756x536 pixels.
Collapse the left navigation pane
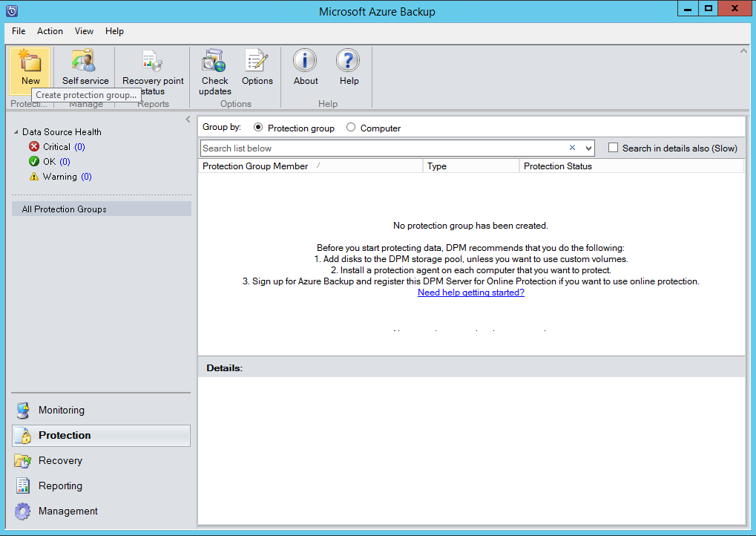point(188,120)
